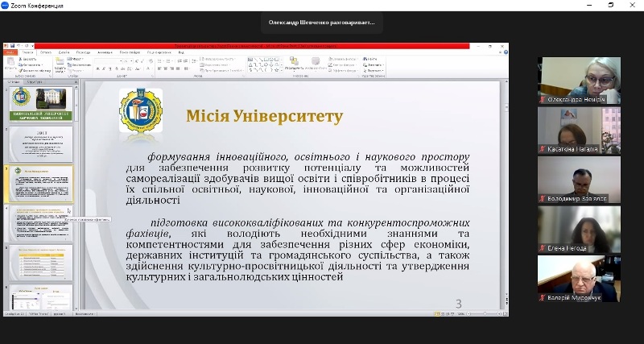Switch to the Показ слайдов ribbon tab
Screen dimensions: 644x344
(x=130, y=52)
